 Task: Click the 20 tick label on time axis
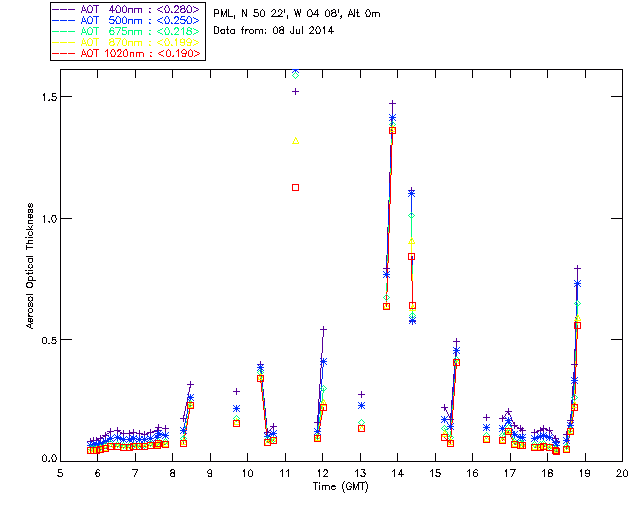pos(622,474)
